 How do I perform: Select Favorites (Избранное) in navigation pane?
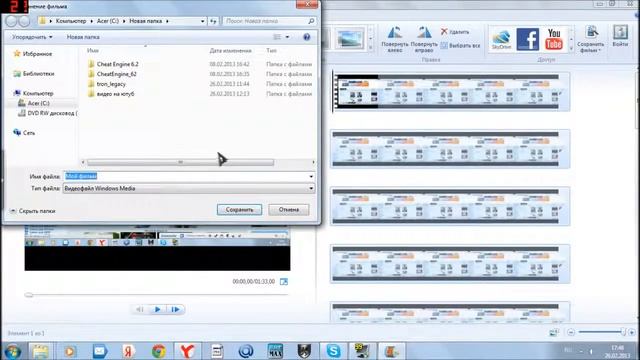33,54
